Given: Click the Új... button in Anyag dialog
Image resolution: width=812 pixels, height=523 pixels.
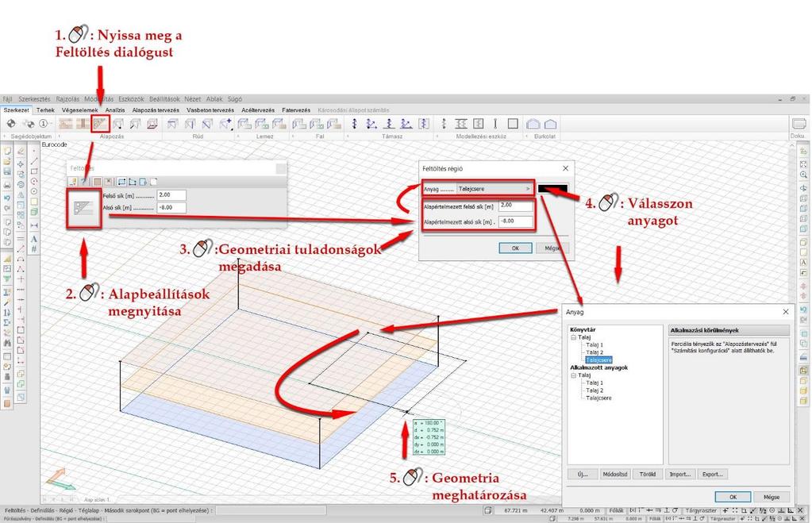Looking at the screenshot, I should click(x=583, y=474).
